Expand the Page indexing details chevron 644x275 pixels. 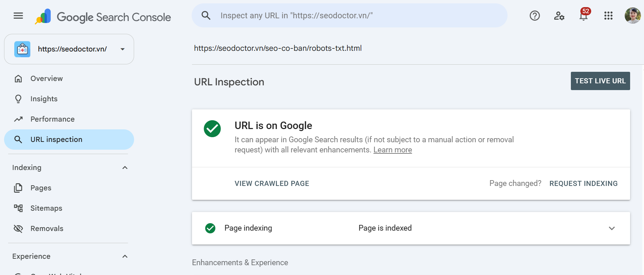click(612, 228)
